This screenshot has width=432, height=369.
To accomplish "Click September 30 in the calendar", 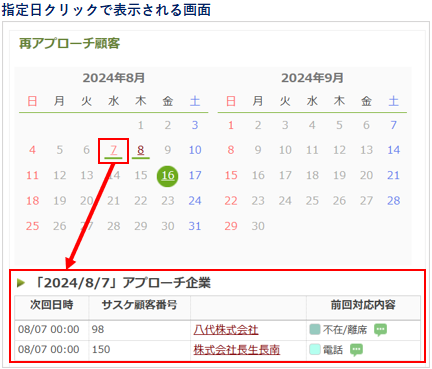I will (x=258, y=226).
